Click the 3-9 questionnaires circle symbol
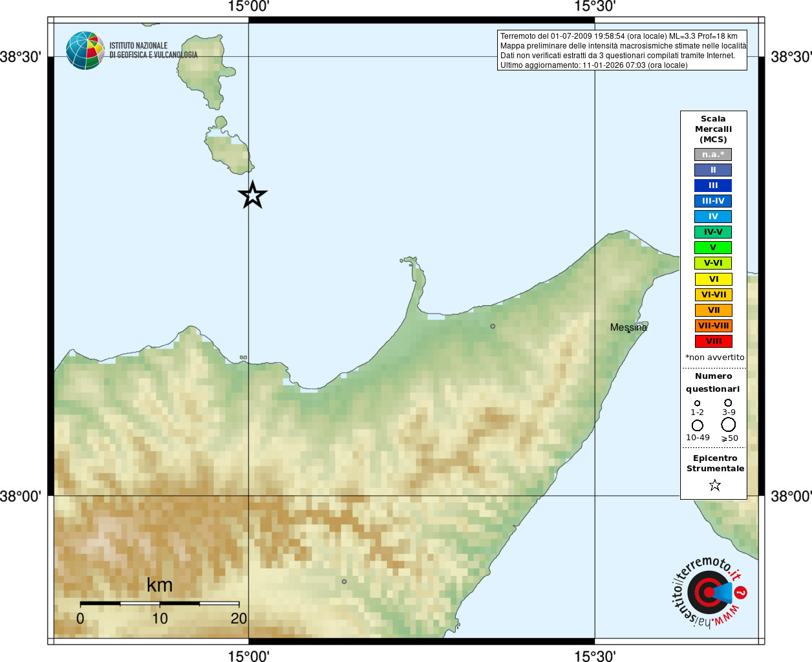812x662 pixels. [x=728, y=403]
